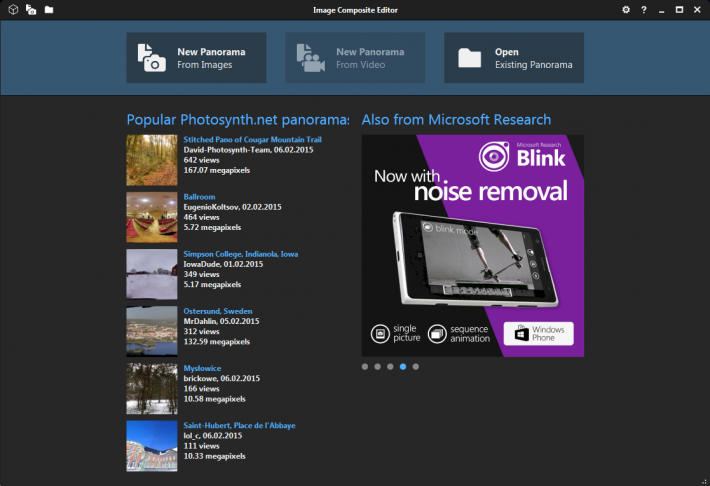This screenshot has height=486, width=710.
Task: Open the Ostersund, Sweden link
Action: point(218,311)
